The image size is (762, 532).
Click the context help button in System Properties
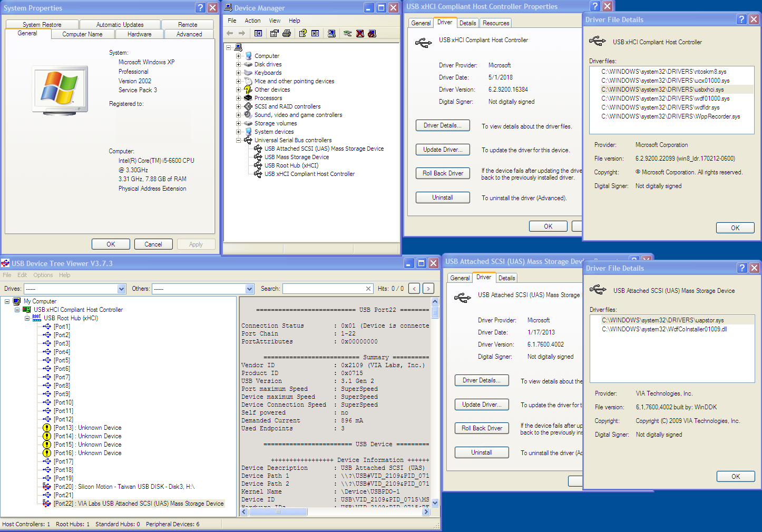200,7
